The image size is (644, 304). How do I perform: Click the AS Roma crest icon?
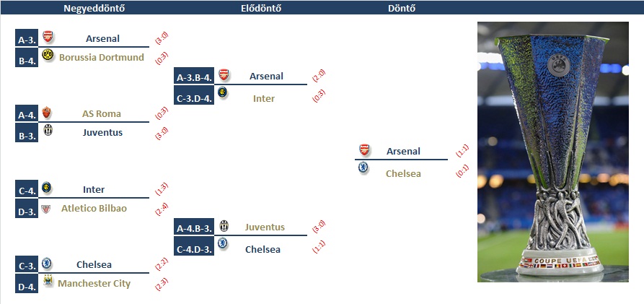click(x=47, y=113)
